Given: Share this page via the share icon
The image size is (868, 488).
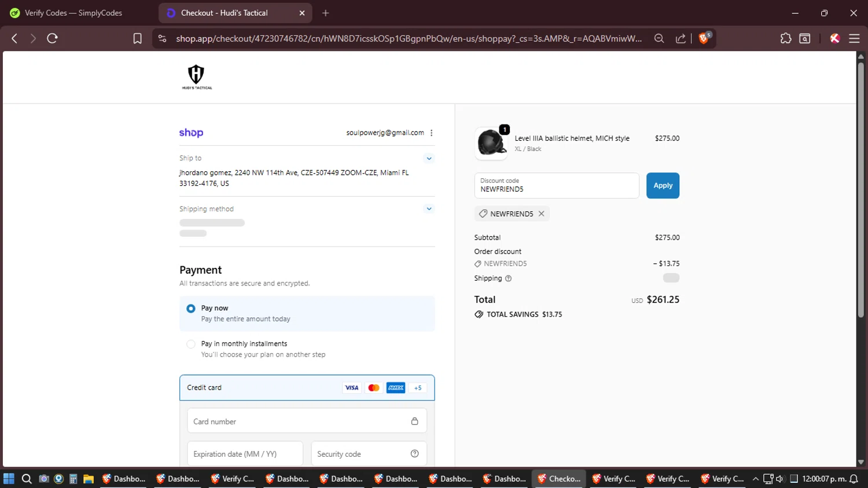Looking at the screenshot, I should (x=681, y=38).
